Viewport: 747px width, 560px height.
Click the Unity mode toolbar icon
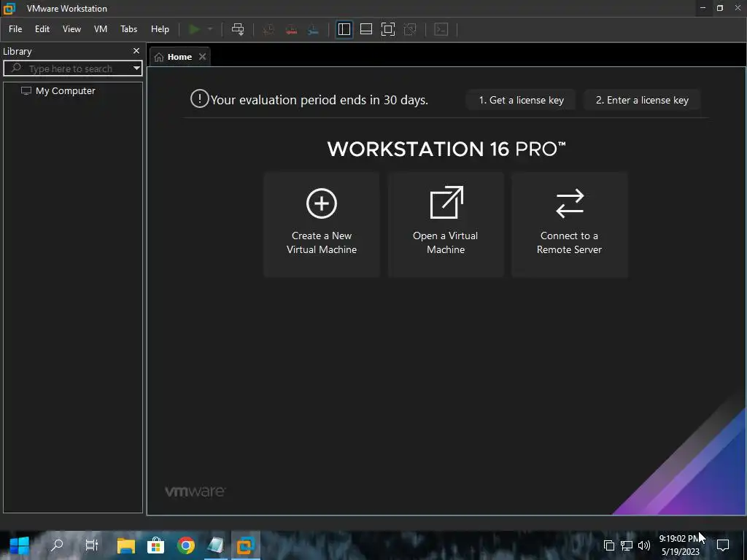[410, 29]
